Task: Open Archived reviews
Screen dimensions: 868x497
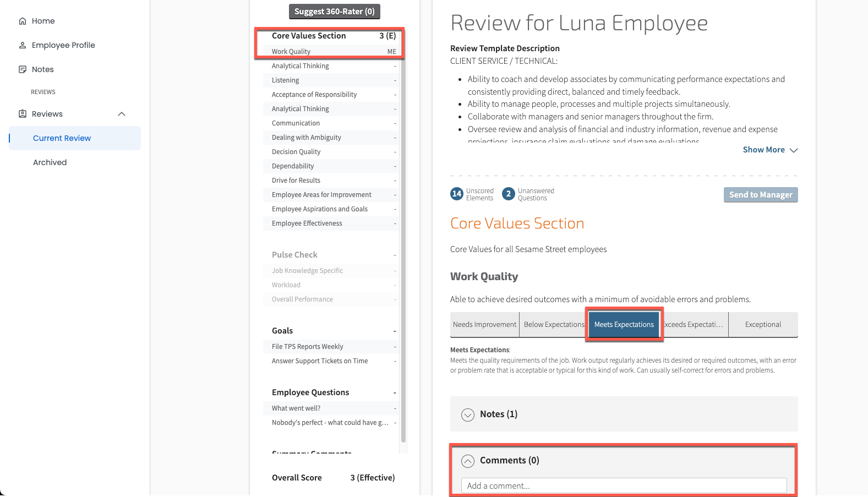Action: tap(50, 162)
